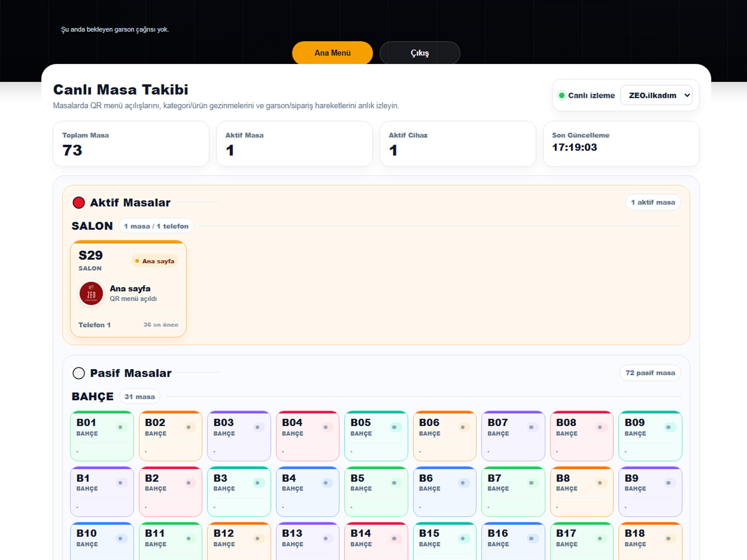
Task: Click the status pill on table B01
Action: (120, 427)
